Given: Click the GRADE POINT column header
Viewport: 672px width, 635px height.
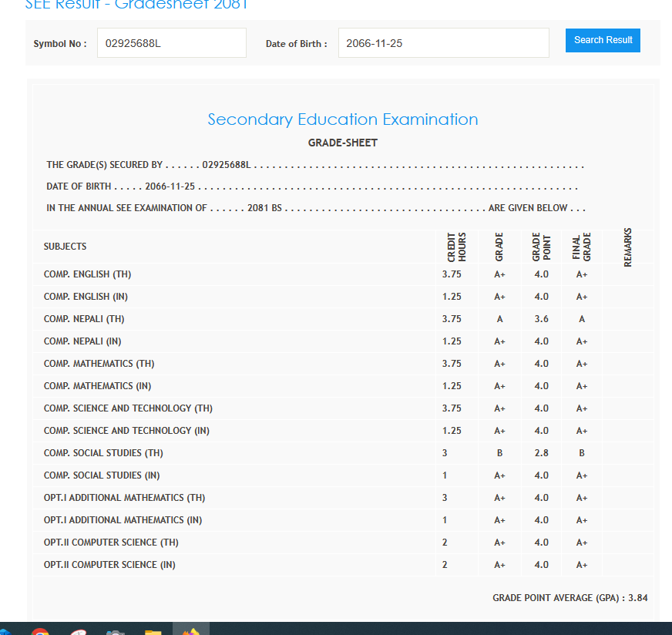Looking at the screenshot, I should [541, 247].
